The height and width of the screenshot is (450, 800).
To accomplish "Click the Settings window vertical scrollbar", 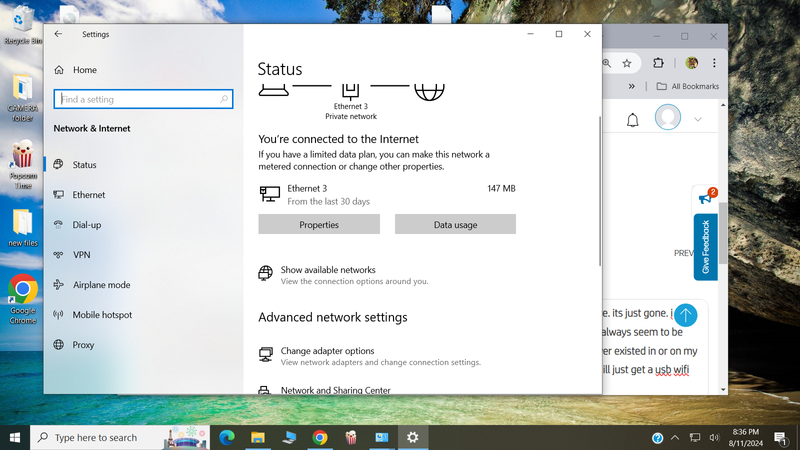I will click(599, 191).
